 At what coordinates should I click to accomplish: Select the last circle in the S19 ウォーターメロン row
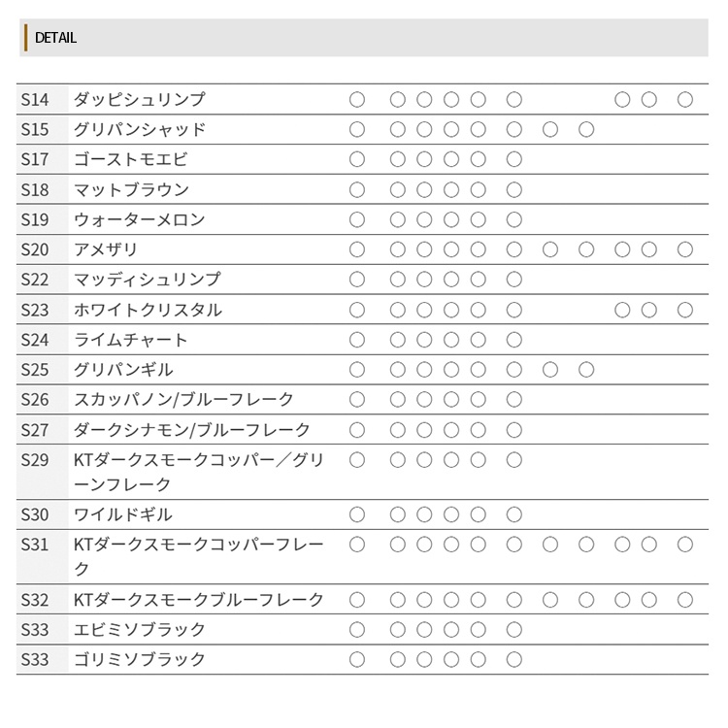tap(514, 219)
